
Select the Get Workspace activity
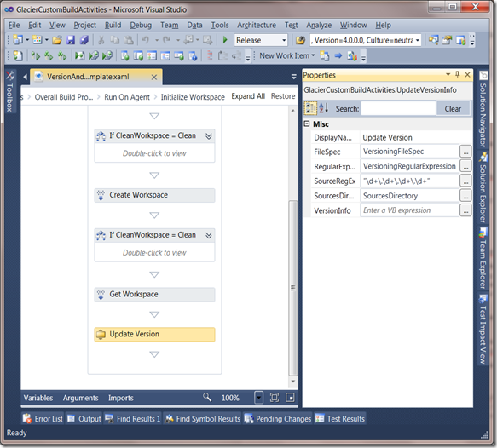click(154, 295)
